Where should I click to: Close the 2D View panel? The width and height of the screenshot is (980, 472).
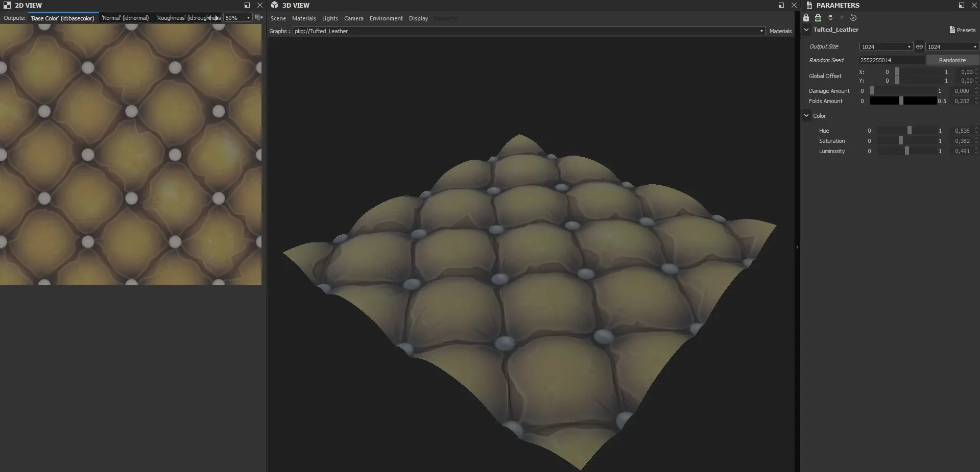[x=259, y=5]
